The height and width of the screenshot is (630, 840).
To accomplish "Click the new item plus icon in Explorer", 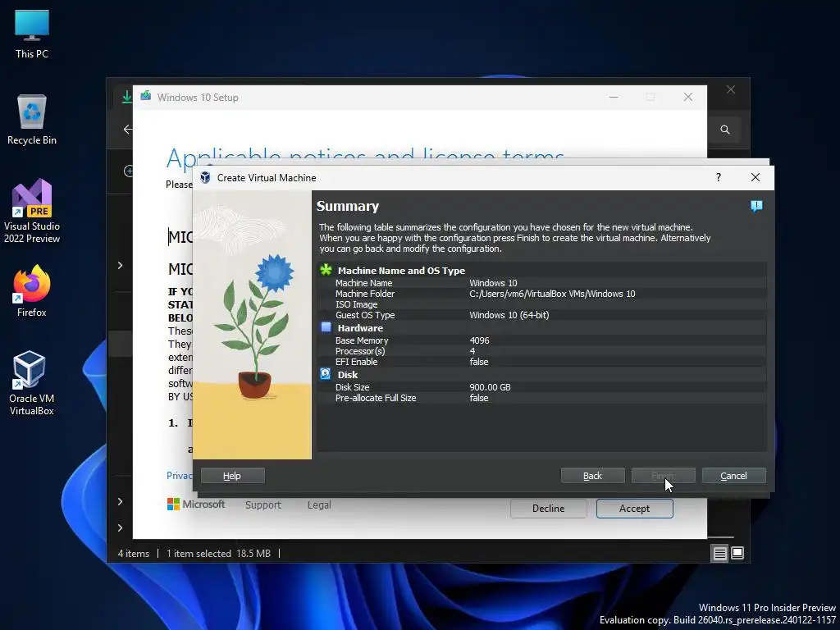I will [128, 171].
